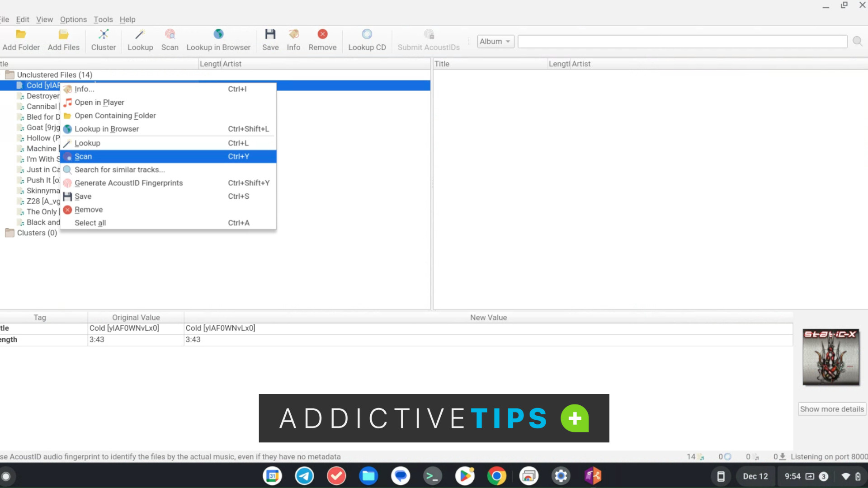Click the Save icon in the toolbar
This screenshot has height=488, width=868.
click(270, 40)
